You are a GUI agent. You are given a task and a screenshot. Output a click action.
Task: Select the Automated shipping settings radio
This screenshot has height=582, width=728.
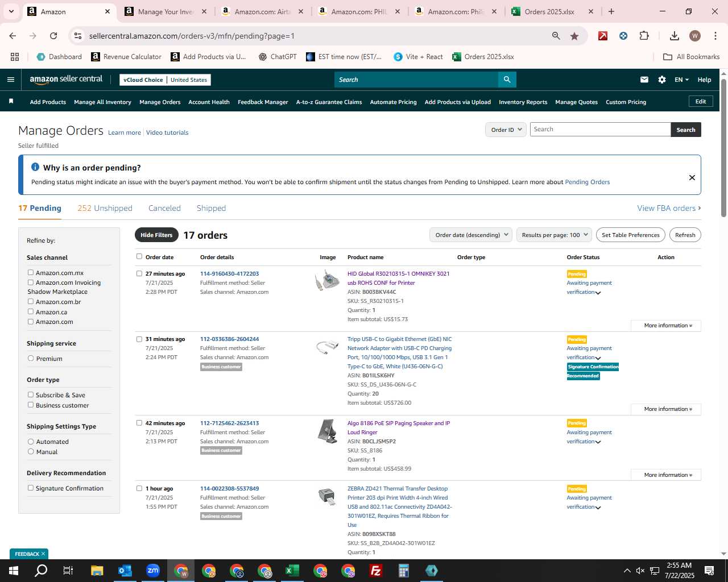31,442
